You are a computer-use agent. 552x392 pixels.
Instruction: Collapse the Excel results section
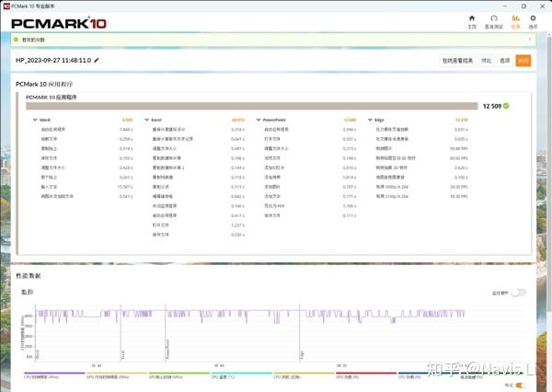coord(147,120)
